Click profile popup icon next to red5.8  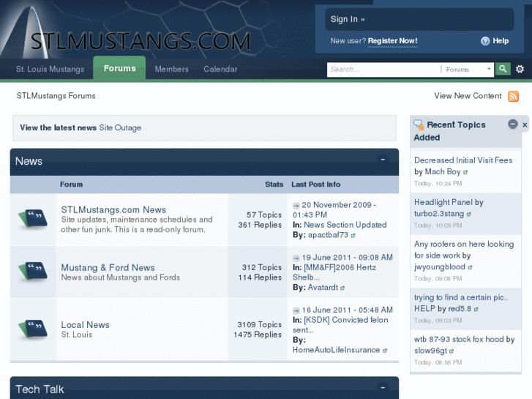click(476, 310)
